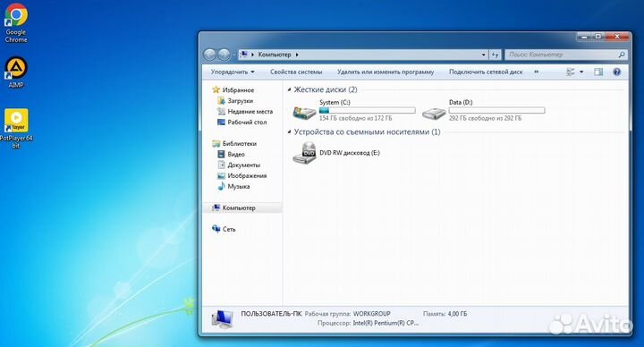This screenshot has width=644, height=347.
Task: Click the Избранное star icon
Action: point(216,89)
